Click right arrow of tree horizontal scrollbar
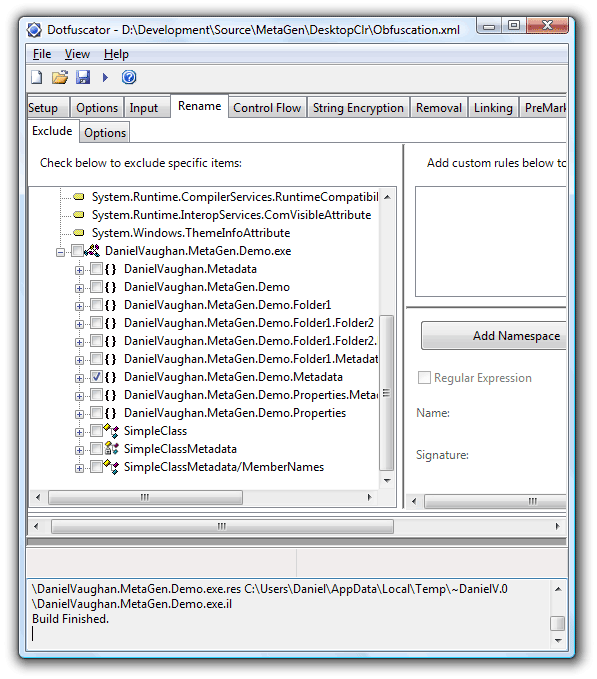 [x=369, y=497]
